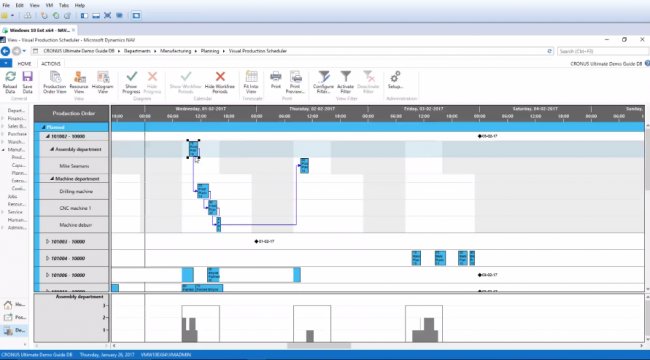
Task: Click the Print icon in ribbon
Action: 276,76
